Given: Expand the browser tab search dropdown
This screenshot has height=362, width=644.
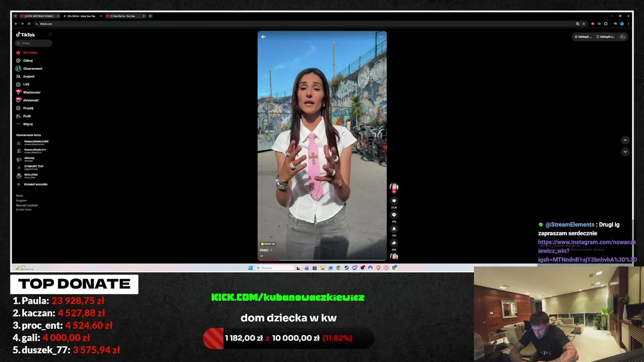Looking at the screenshot, I should point(15,16).
